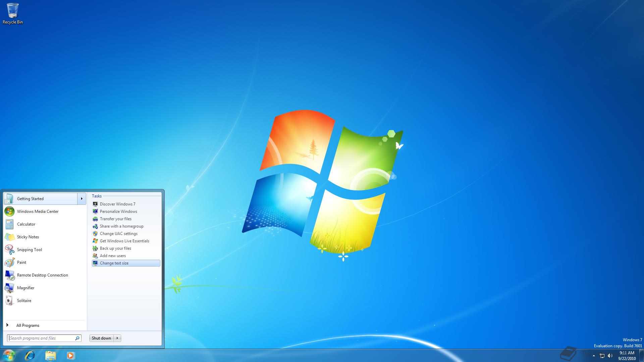Open Change UAC settings task
The image size is (644, 362).
point(118,234)
